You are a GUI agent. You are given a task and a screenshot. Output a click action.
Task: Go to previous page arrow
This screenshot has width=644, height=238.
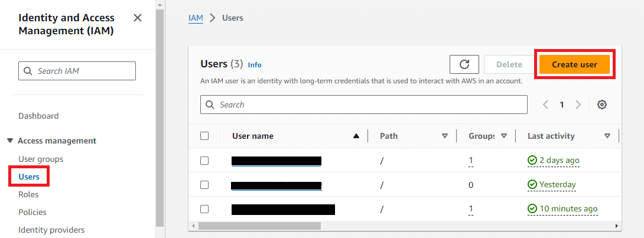(545, 105)
